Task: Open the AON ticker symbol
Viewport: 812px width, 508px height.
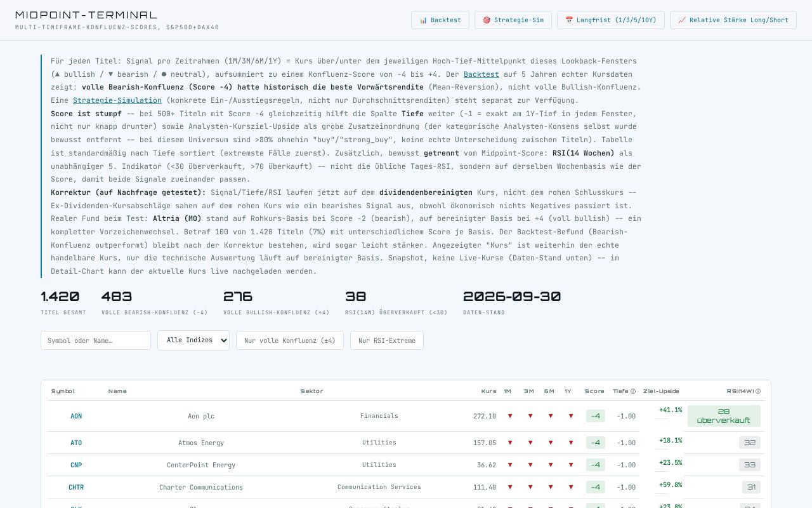Action: pyautogui.click(x=76, y=417)
